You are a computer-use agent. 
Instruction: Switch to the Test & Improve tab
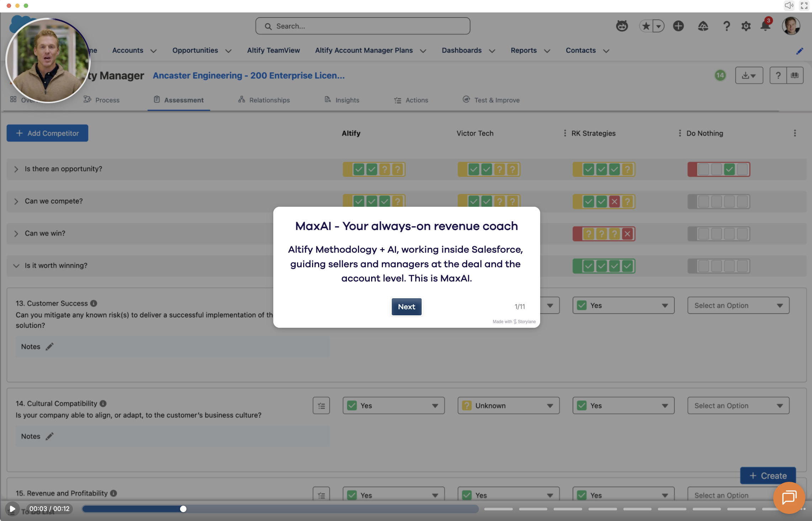[x=491, y=100]
